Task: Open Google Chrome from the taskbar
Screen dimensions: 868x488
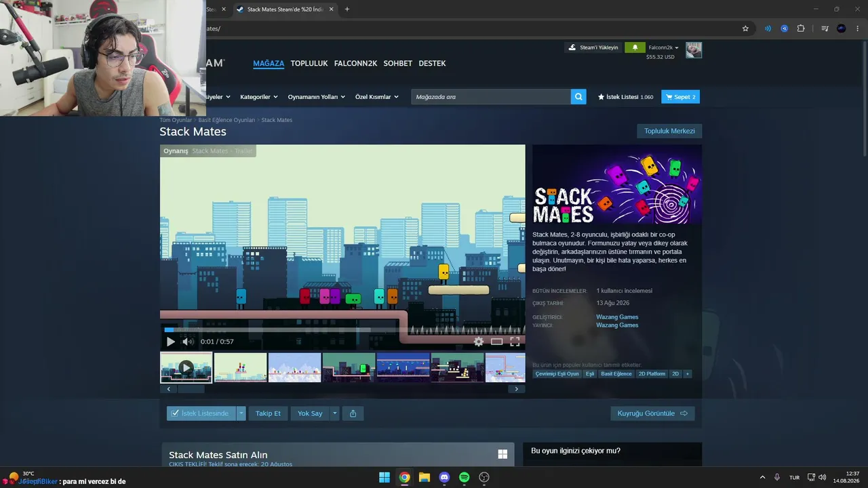Action: click(x=404, y=477)
